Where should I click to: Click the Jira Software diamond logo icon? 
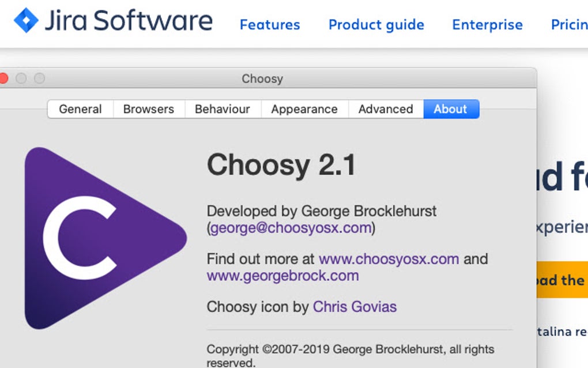26,20
